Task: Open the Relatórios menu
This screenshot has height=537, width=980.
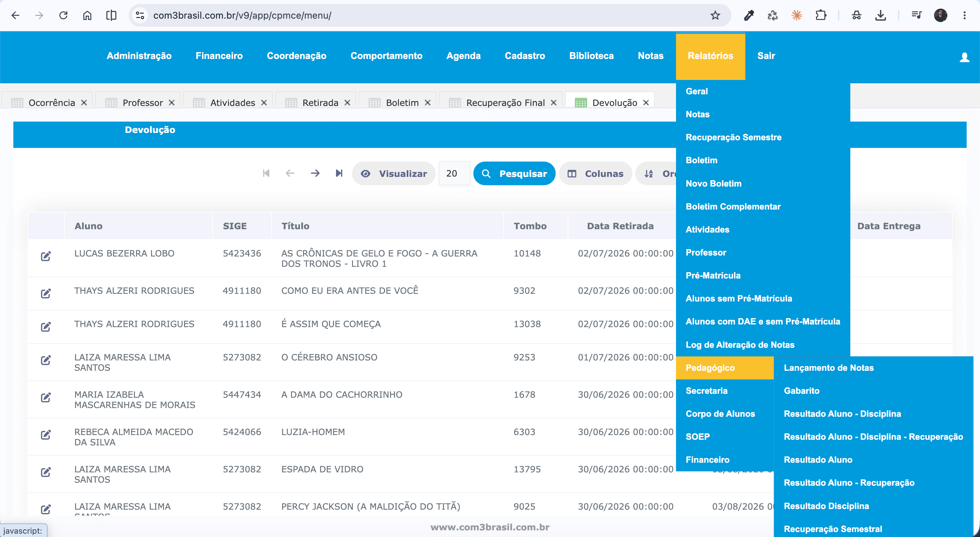Action: click(710, 56)
